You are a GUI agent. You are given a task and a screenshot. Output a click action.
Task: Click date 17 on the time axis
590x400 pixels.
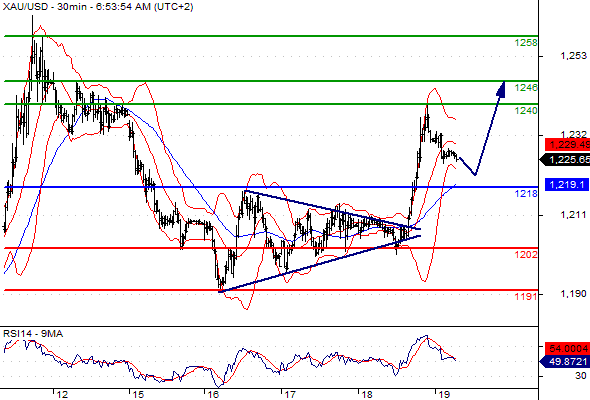click(290, 394)
